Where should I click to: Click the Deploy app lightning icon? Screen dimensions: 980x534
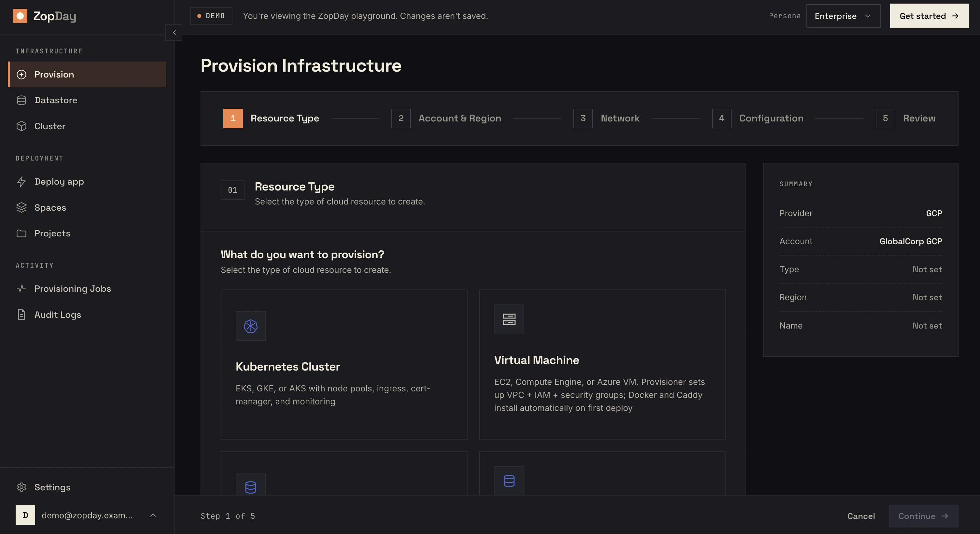coord(22,182)
